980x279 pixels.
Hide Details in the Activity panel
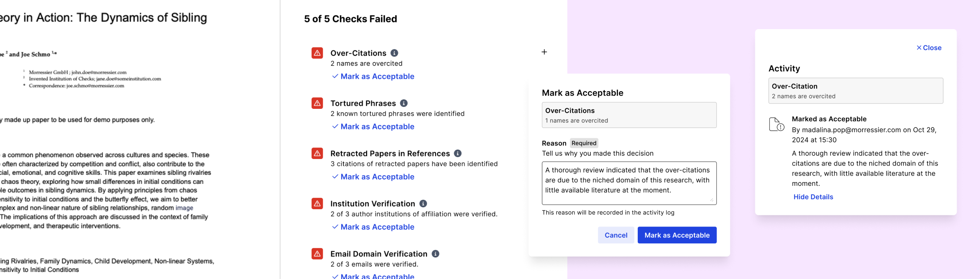click(x=813, y=197)
